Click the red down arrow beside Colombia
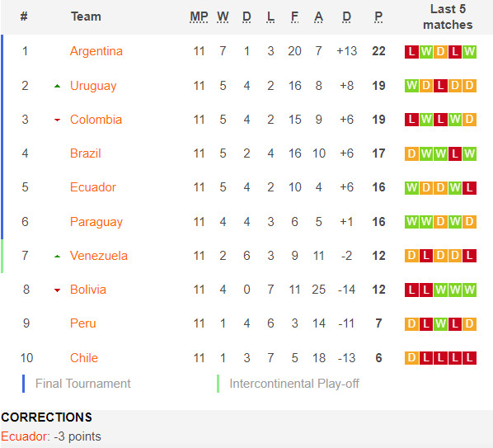The width and height of the screenshot is (493, 448). pyautogui.click(x=57, y=120)
